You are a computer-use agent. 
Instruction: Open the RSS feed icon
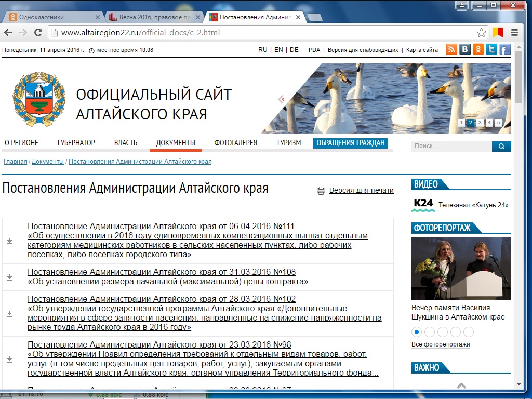[451, 50]
